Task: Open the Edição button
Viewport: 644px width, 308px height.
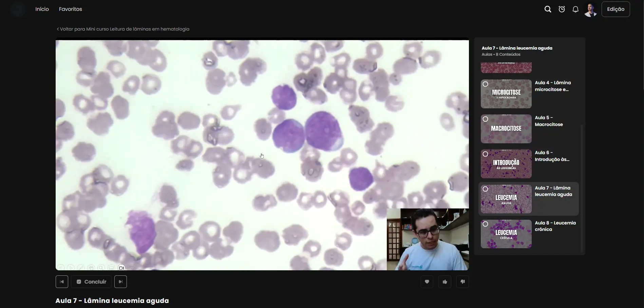Action: click(x=615, y=9)
